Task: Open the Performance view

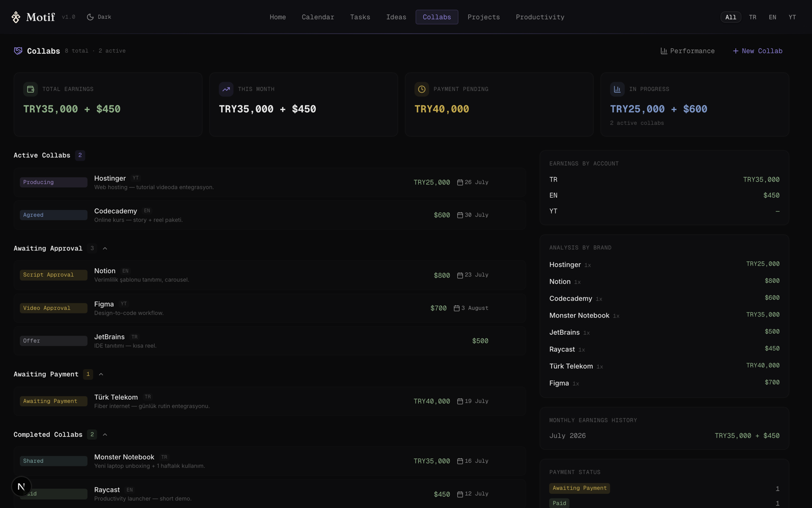Action: 688,51
